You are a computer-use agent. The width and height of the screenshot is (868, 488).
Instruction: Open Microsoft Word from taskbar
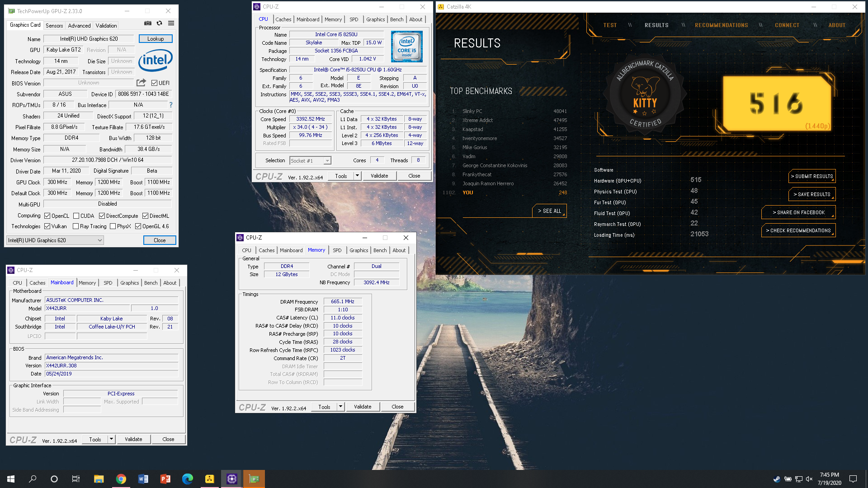pyautogui.click(x=143, y=479)
